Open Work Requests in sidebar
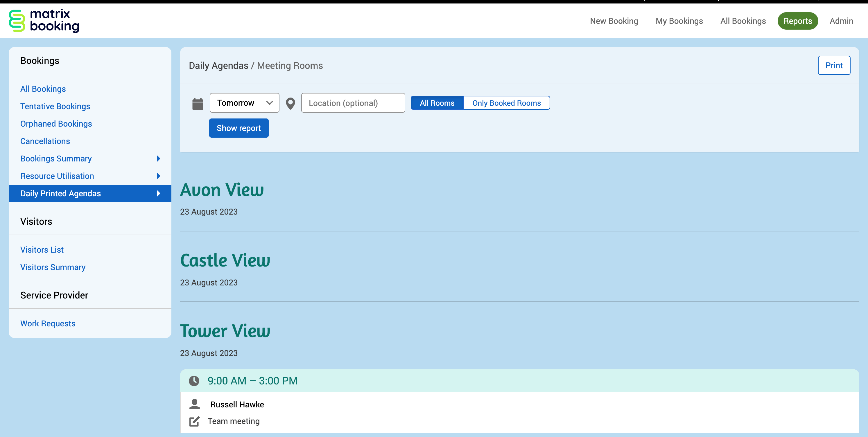868x437 pixels. (48, 323)
